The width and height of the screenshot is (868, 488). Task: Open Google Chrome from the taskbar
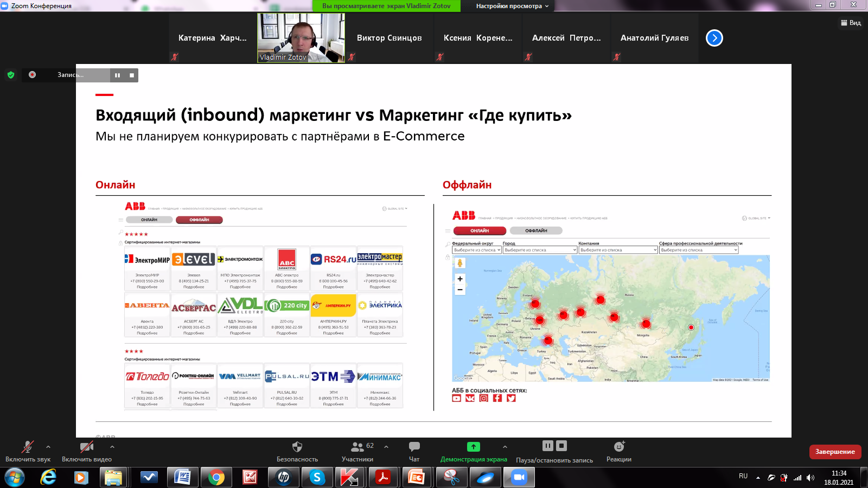click(216, 477)
